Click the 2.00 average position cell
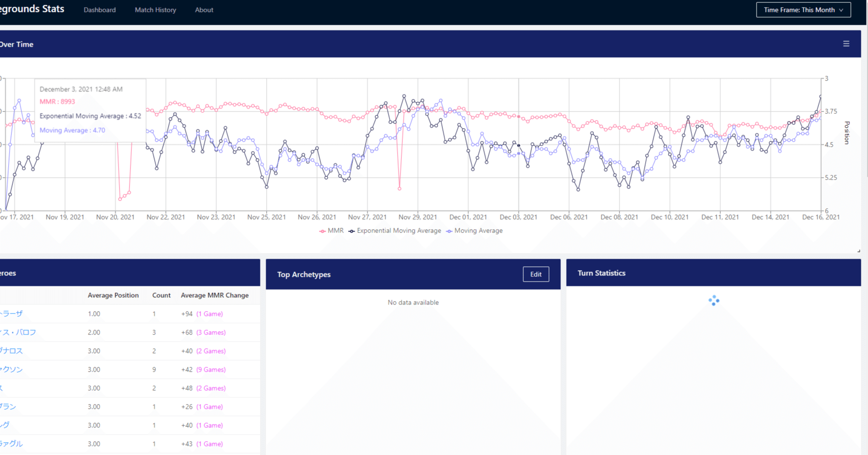The width and height of the screenshot is (868, 455). pyautogui.click(x=94, y=333)
